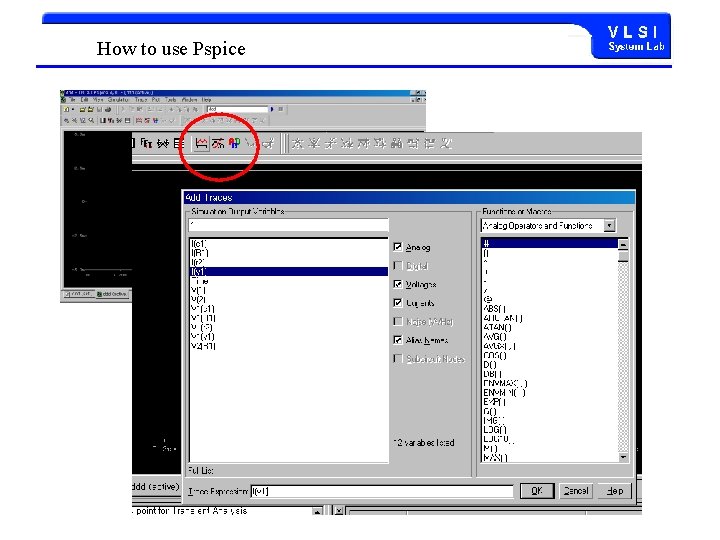Select I(c1) in the variables list

tap(199, 243)
